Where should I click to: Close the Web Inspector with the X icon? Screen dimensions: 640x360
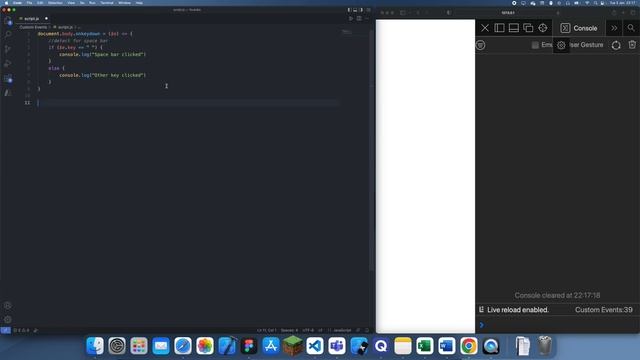[x=484, y=28]
